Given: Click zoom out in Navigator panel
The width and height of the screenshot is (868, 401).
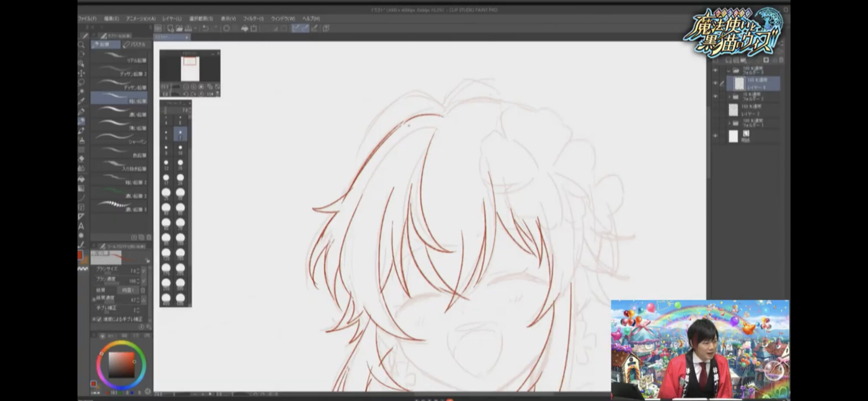Looking at the screenshot, I should tap(186, 87).
